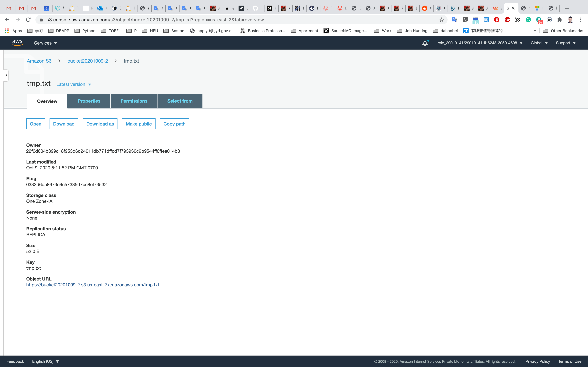588x367 pixels.
Task: Click the Adblock Plus extension icon
Action: click(x=507, y=20)
